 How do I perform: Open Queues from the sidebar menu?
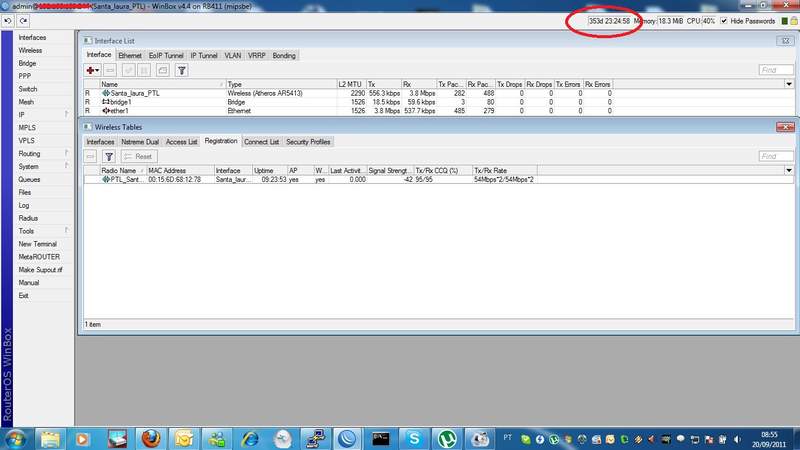pos(29,180)
